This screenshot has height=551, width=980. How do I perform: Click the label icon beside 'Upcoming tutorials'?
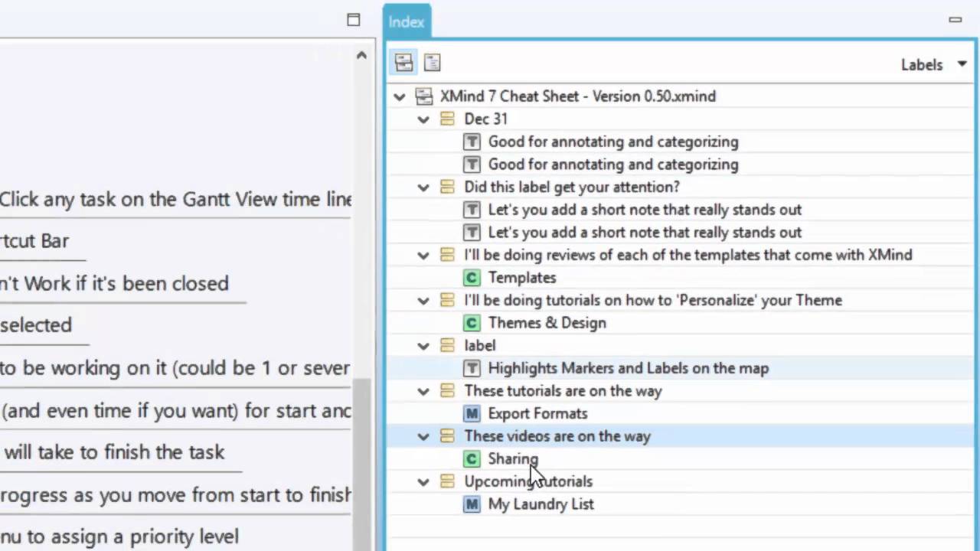pyautogui.click(x=447, y=481)
